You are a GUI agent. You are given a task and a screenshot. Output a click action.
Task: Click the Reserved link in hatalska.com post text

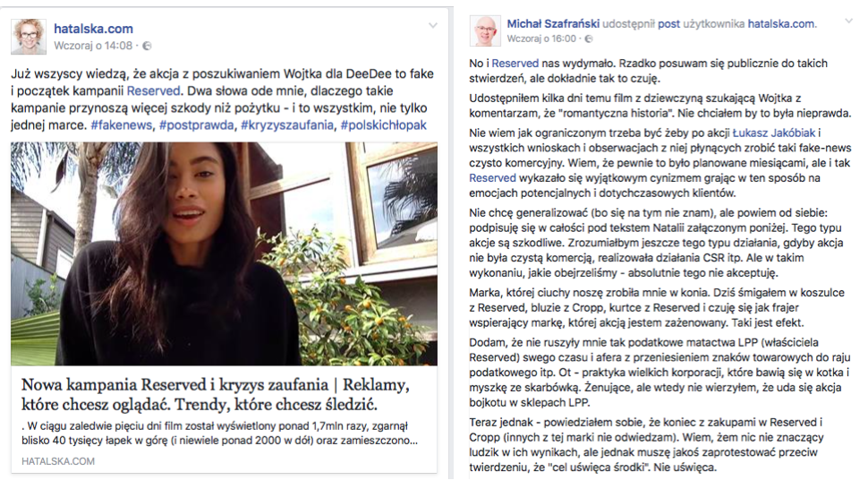click(x=153, y=90)
